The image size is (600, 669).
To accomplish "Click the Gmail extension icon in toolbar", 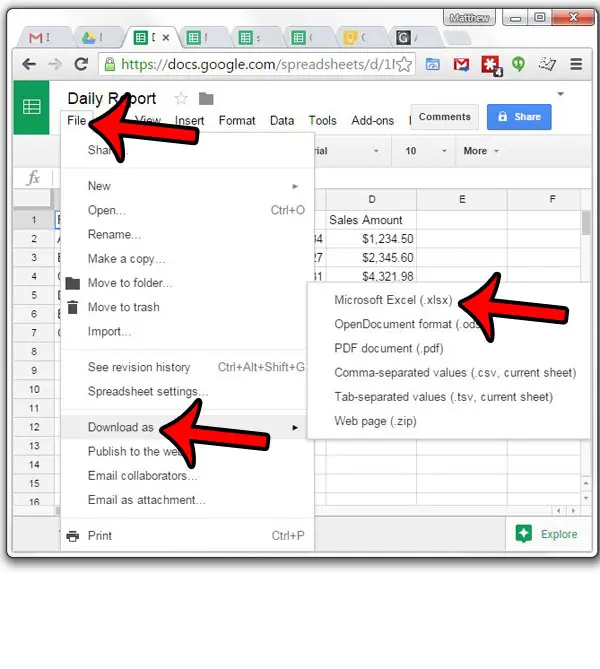I will point(461,64).
